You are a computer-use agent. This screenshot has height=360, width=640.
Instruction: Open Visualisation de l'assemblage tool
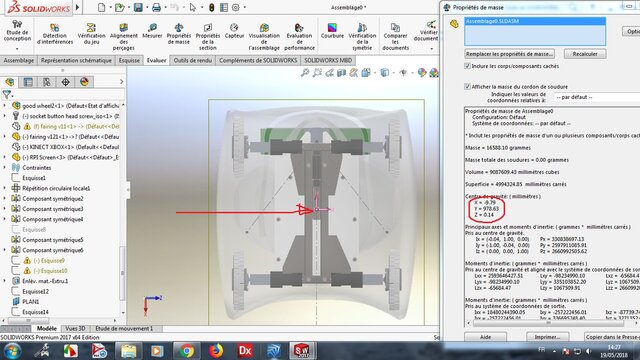tap(264, 37)
